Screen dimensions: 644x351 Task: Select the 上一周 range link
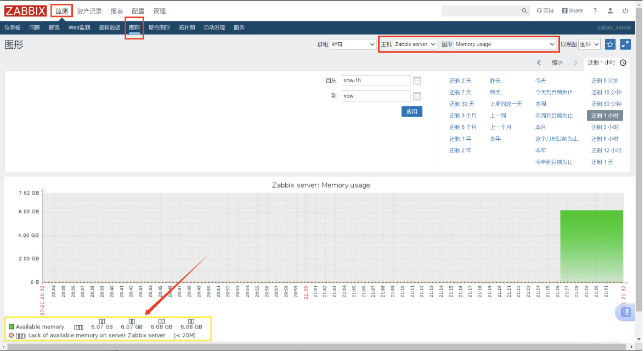pyautogui.click(x=498, y=116)
